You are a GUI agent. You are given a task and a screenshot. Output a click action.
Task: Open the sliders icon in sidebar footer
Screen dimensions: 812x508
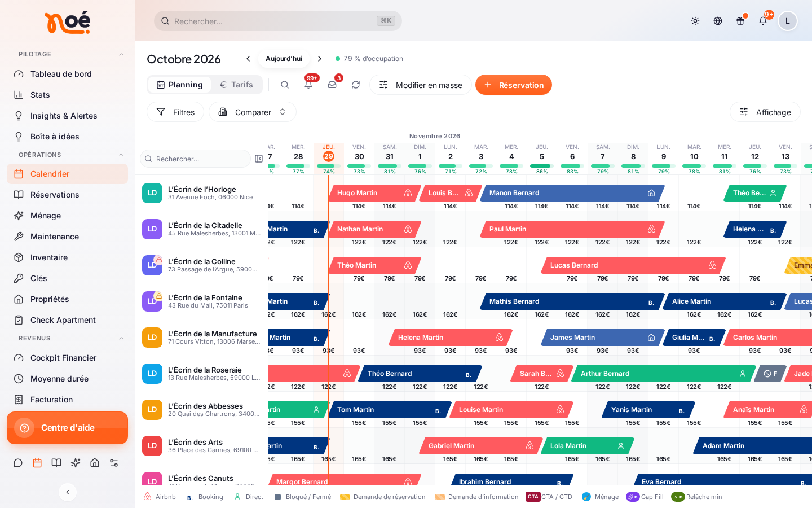[114, 463]
